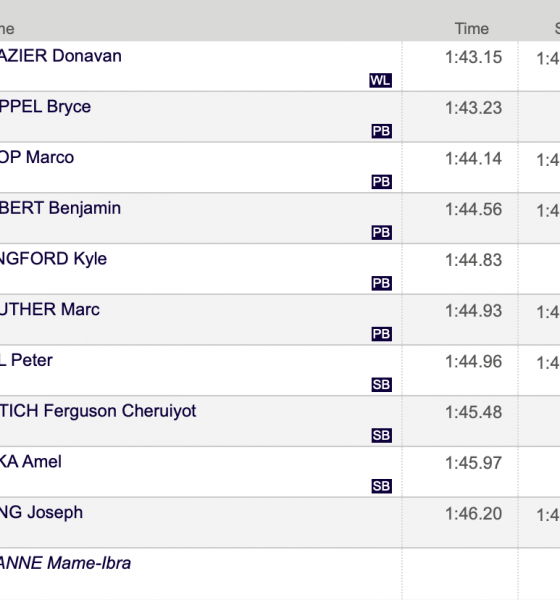
Task: Click the SB badge on Amel's row
Action: (x=382, y=486)
